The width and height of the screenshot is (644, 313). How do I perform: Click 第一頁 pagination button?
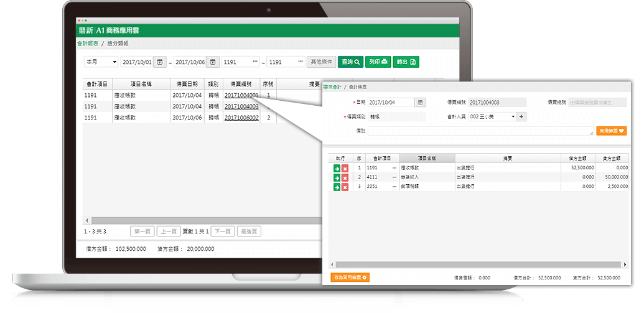click(x=142, y=231)
